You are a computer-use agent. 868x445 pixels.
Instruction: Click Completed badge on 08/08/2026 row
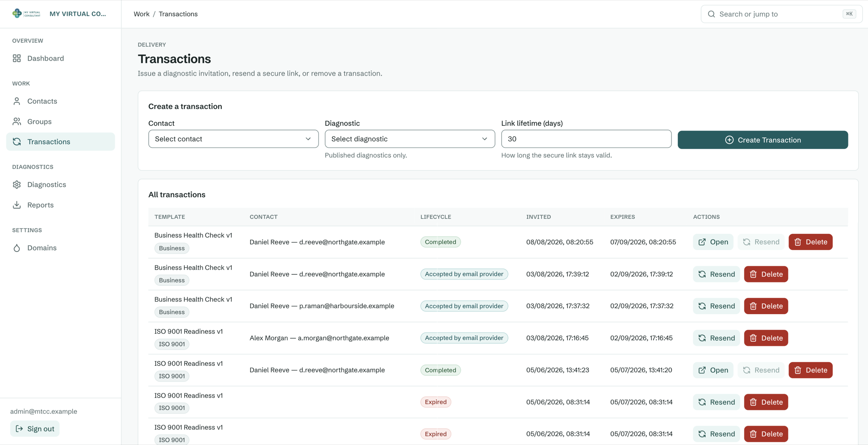click(440, 242)
